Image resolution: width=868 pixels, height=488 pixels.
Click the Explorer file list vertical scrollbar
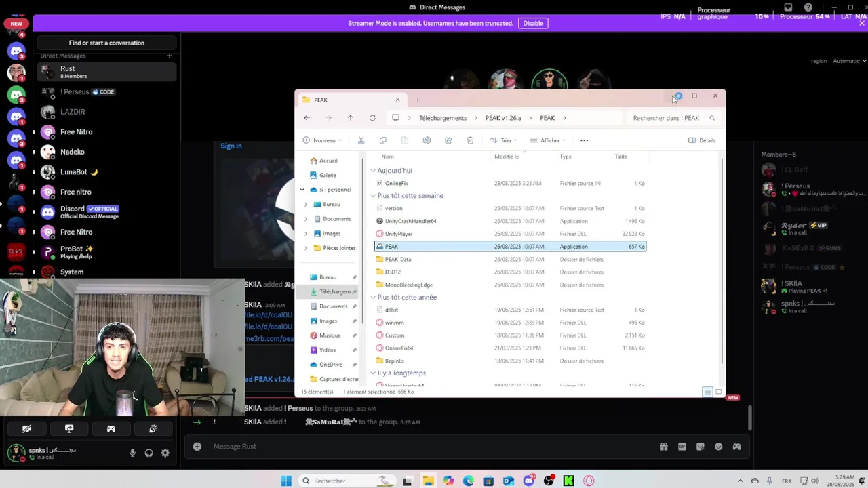click(722, 261)
